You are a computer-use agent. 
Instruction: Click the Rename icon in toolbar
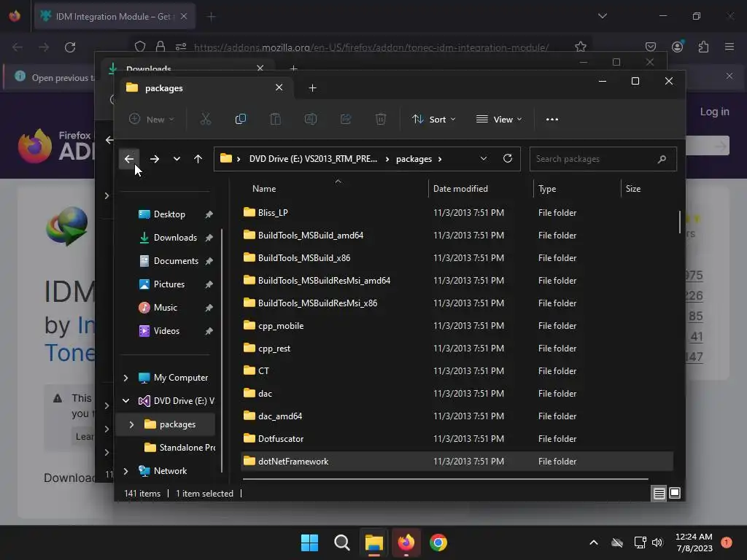pyautogui.click(x=311, y=119)
